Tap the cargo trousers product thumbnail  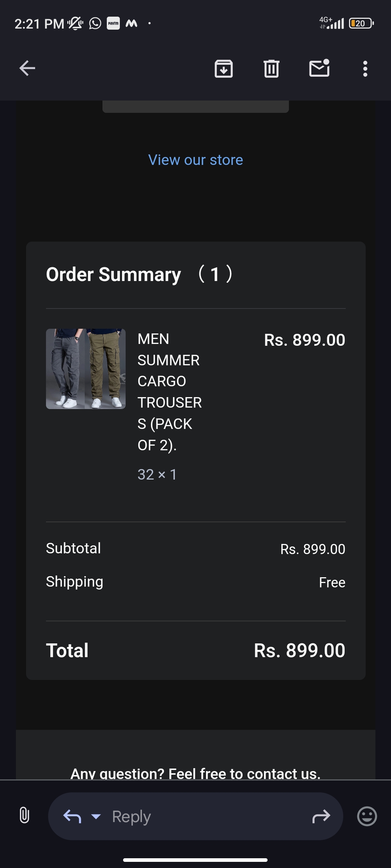tap(86, 369)
